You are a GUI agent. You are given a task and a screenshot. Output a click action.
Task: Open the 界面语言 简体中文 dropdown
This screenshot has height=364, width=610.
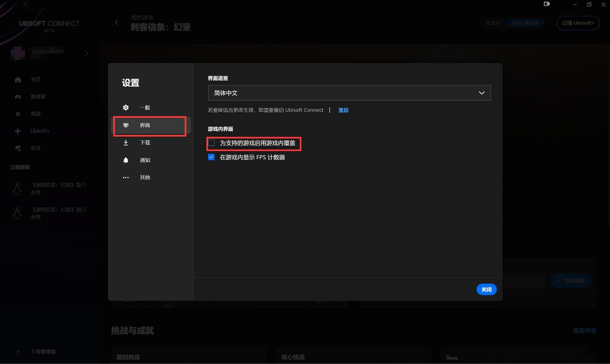[x=349, y=93]
